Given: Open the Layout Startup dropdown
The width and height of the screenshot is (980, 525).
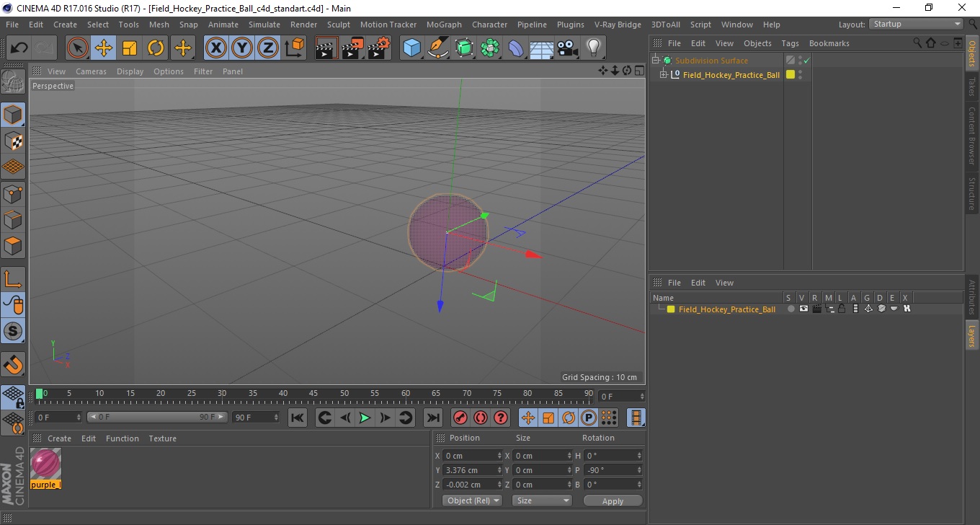Looking at the screenshot, I should (917, 24).
